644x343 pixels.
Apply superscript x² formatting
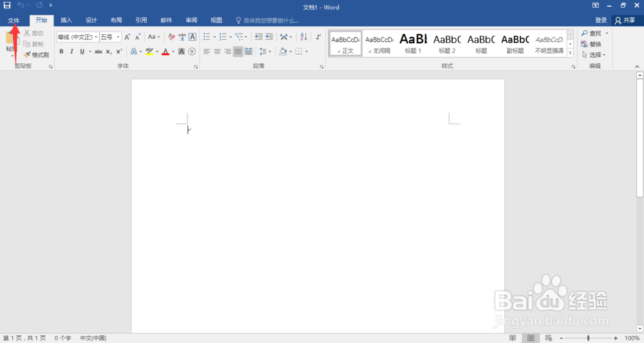119,52
